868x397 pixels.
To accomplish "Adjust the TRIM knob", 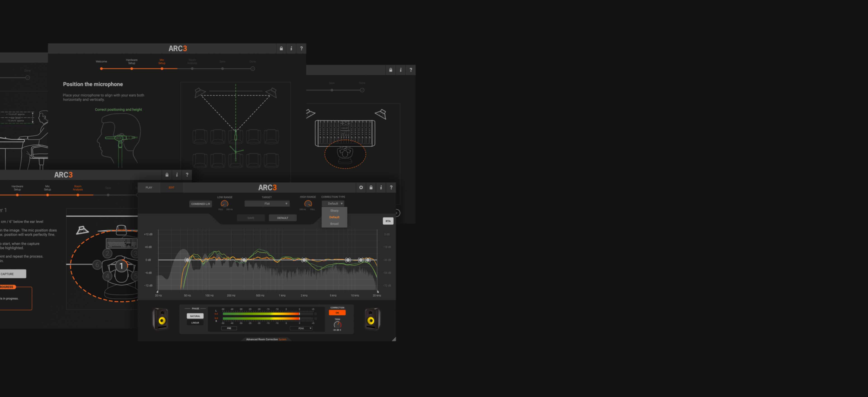I will pyautogui.click(x=337, y=325).
